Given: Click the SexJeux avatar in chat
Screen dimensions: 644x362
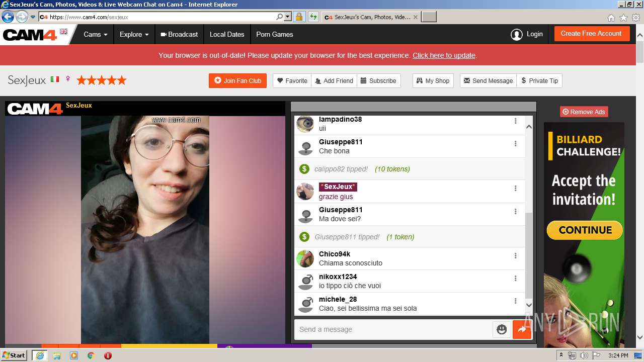Looking at the screenshot, I should [x=305, y=191].
